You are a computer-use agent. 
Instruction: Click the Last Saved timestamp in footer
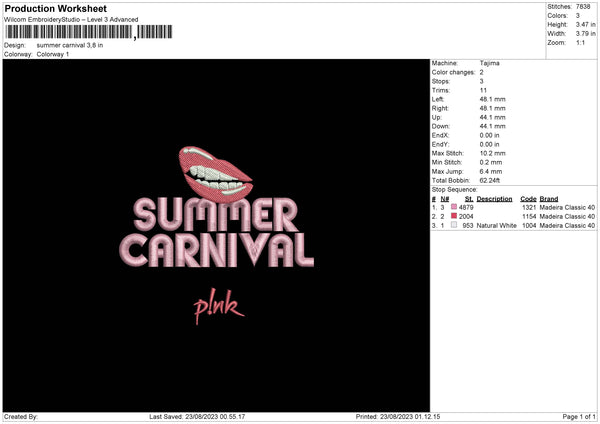(x=197, y=417)
